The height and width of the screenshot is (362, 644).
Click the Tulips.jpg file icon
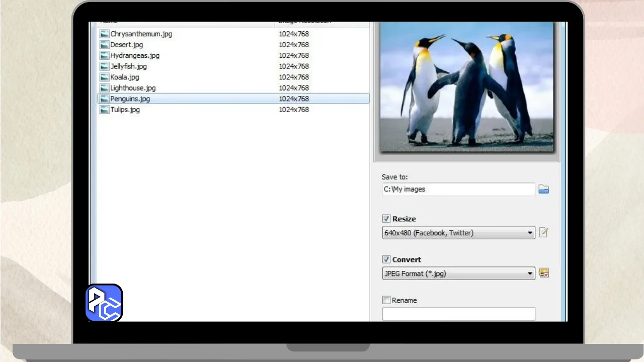coord(104,110)
